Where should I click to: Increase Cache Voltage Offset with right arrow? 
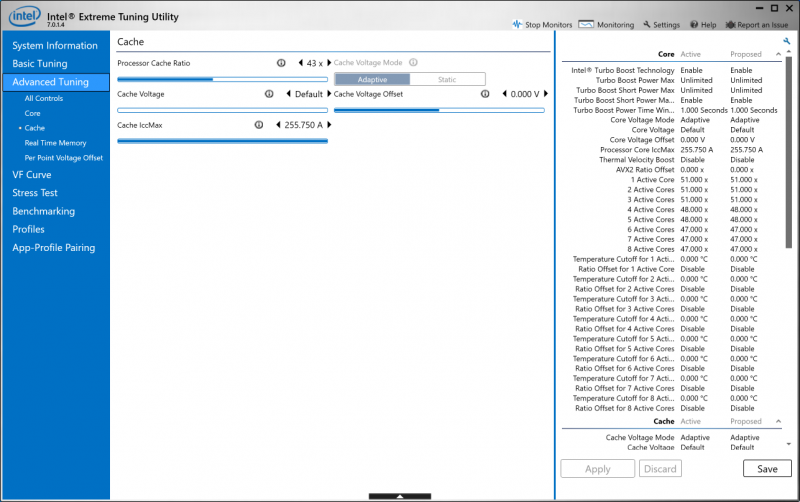point(545,94)
